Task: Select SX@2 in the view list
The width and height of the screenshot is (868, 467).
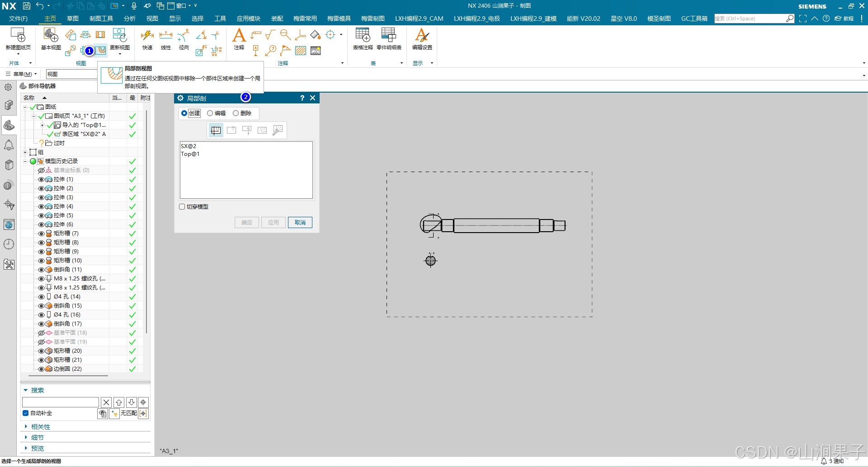Action: [x=189, y=146]
